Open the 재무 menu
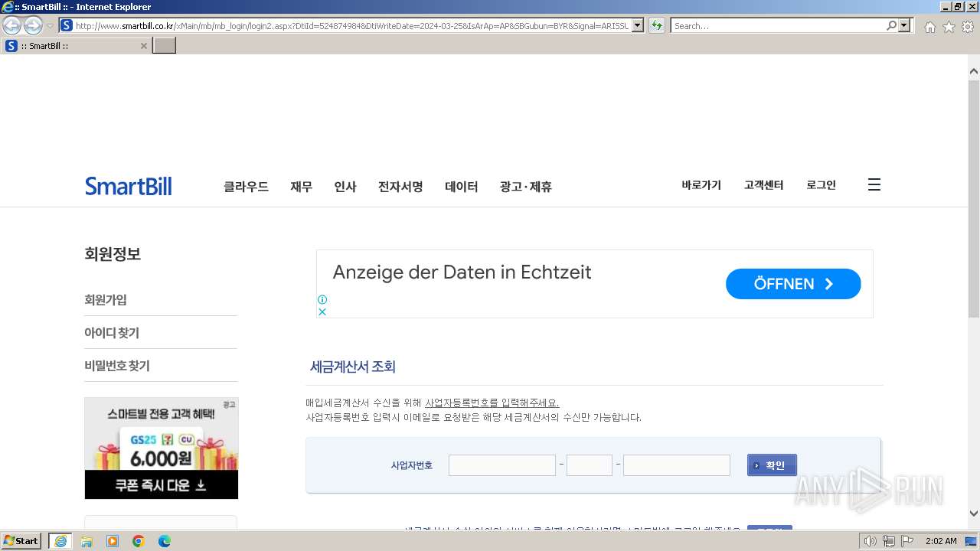 click(301, 186)
